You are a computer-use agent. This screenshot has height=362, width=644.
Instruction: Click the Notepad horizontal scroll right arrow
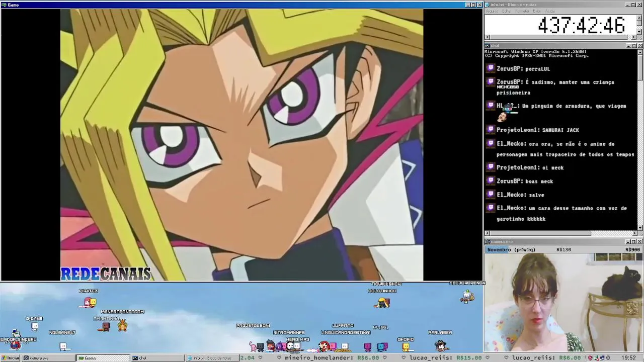[x=634, y=37]
